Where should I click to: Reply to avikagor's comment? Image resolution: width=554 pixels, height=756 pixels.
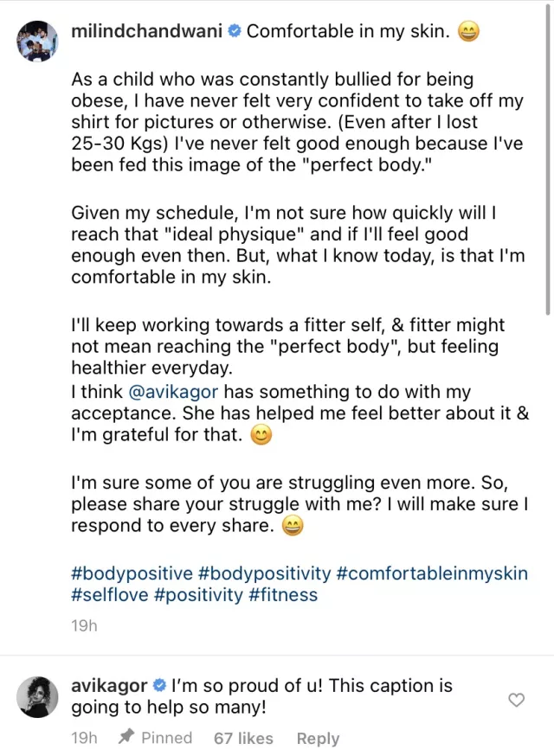tap(318, 738)
